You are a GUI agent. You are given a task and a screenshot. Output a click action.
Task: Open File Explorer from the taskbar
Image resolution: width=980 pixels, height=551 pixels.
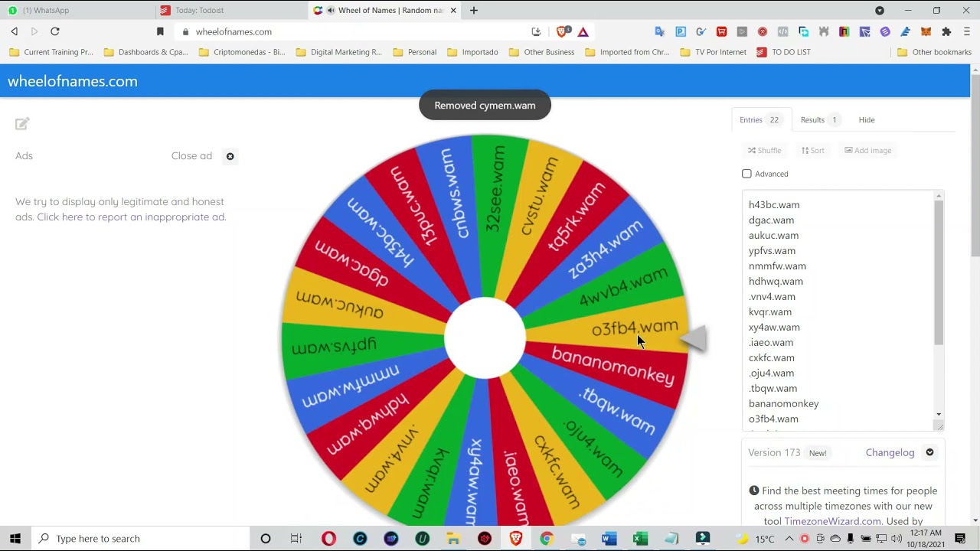click(453, 539)
